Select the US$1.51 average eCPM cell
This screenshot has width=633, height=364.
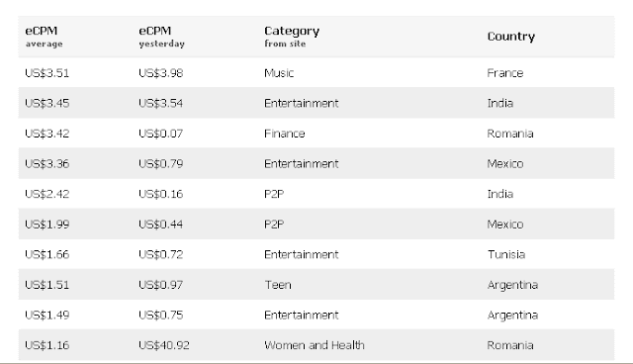tap(47, 285)
